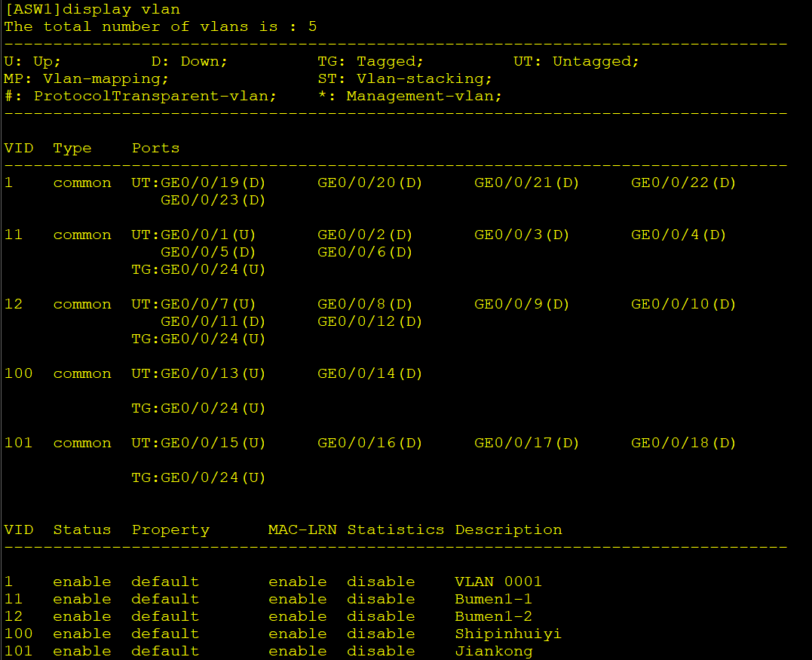The image size is (812, 660).
Task: Click 'default' property value for VLAN 100
Action: [165, 634]
